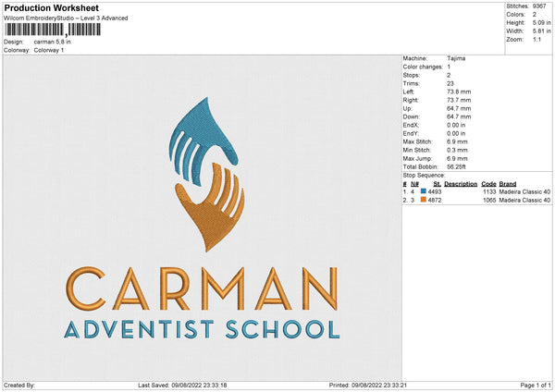Click the 'Brand' column header
The image size is (555, 392).
pyautogui.click(x=508, y=184)
